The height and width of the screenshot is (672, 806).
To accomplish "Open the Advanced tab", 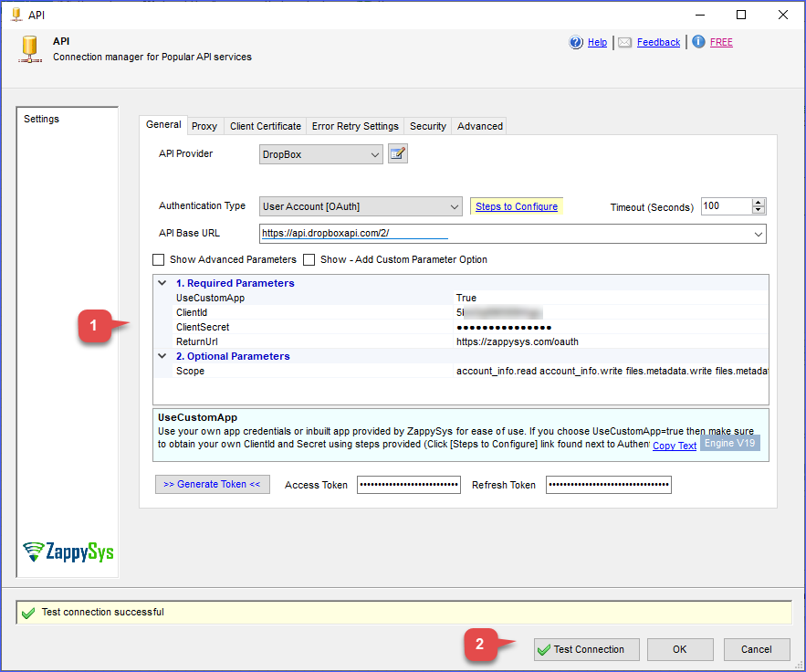I will (x=479, y=127).
